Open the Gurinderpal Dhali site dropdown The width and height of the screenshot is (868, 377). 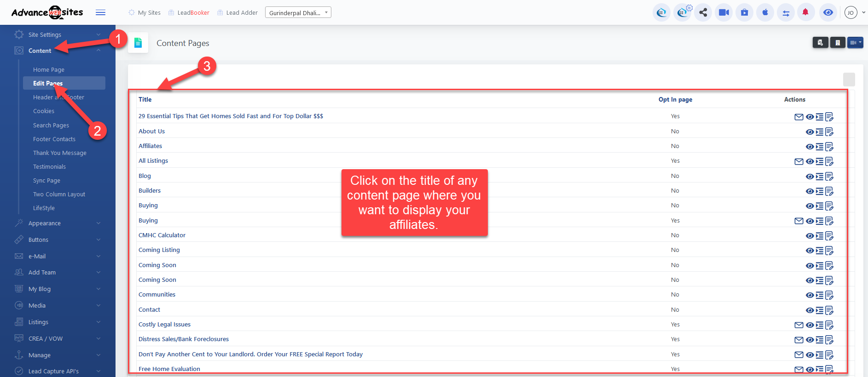pos(298,12)
